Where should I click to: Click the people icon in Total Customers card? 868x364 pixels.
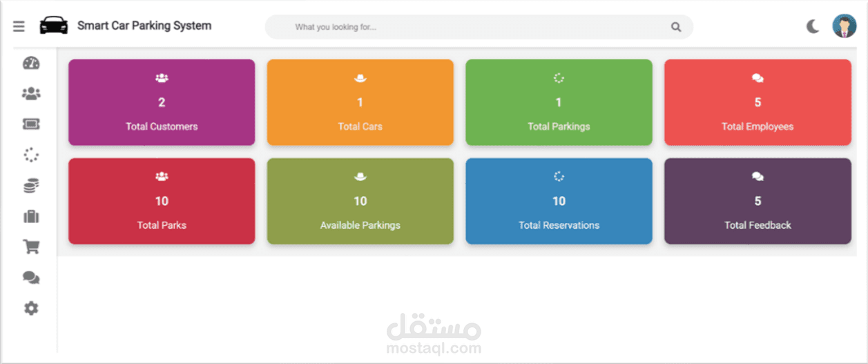tap(162, 78)
